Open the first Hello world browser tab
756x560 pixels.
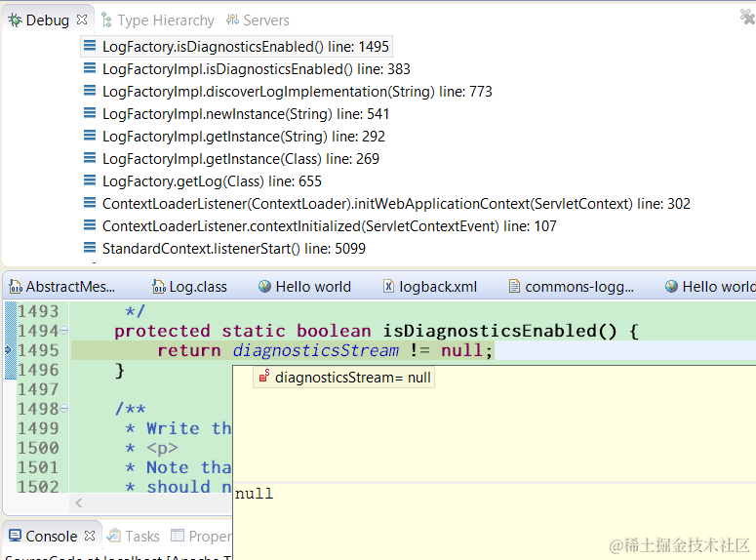[x=304, y=287]
